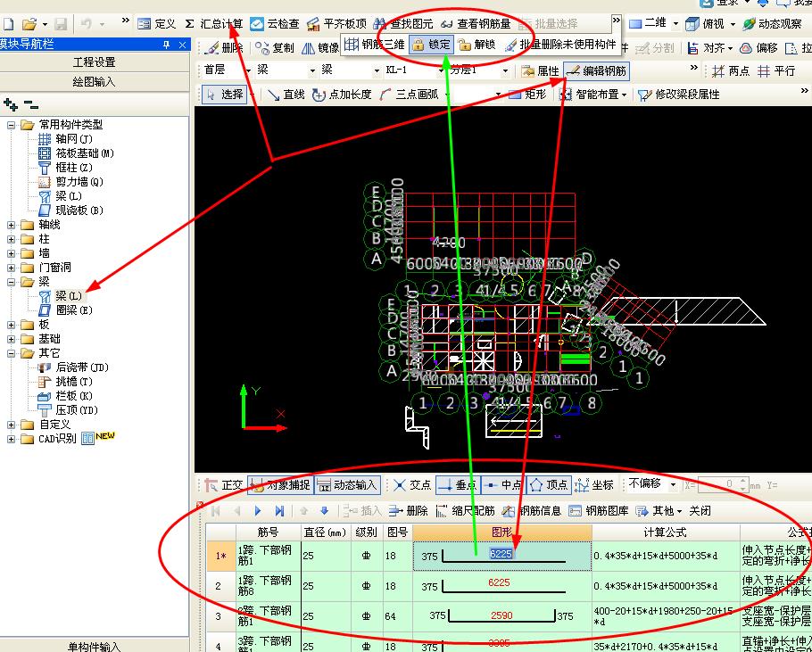The height and width of the screenshot is (652, 812).
Task: Select 直线 line drawing tool
Action: coord(286,95)
